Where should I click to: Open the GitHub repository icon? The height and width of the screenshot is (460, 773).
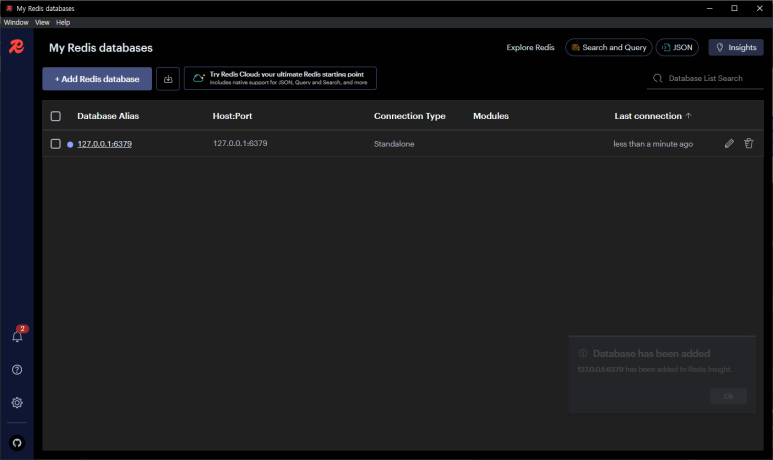pos(17,443)
